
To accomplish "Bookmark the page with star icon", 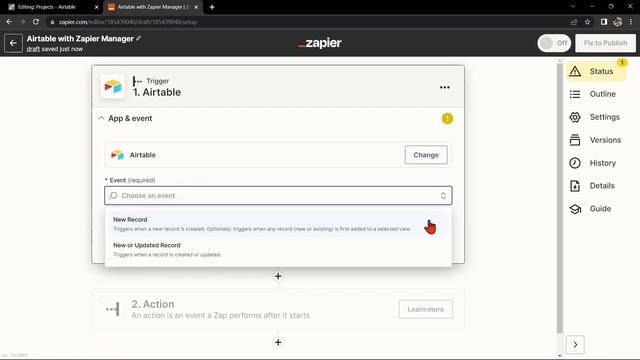I will click(x=587, y=22).
